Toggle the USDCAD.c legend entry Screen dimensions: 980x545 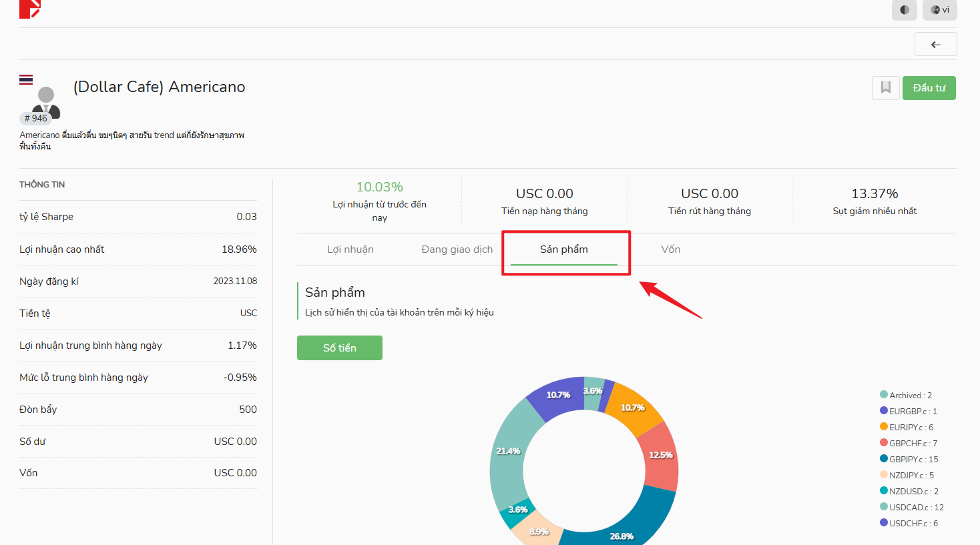(912, 507)
